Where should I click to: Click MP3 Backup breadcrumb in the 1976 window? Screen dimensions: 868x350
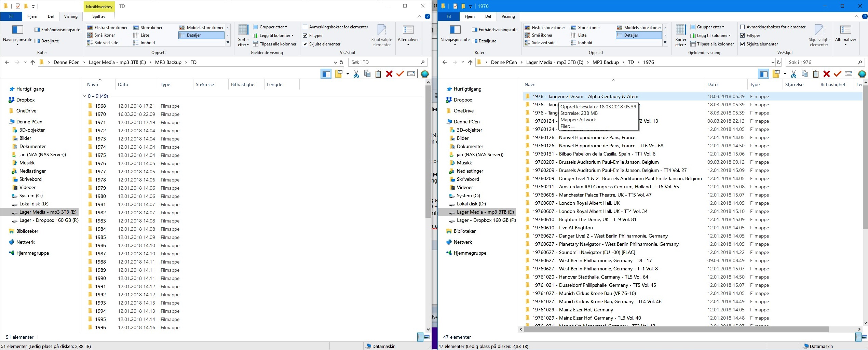tap(606, 62)
